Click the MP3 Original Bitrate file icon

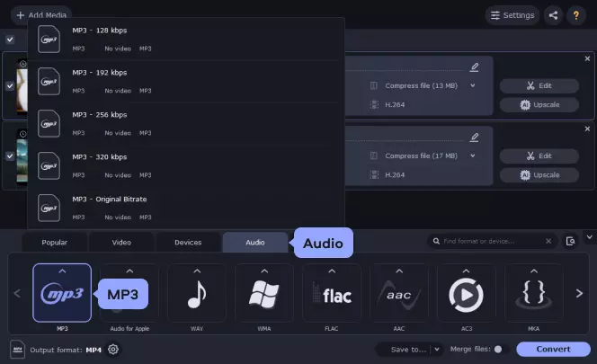pyautogui.click(x=49, y=208)
